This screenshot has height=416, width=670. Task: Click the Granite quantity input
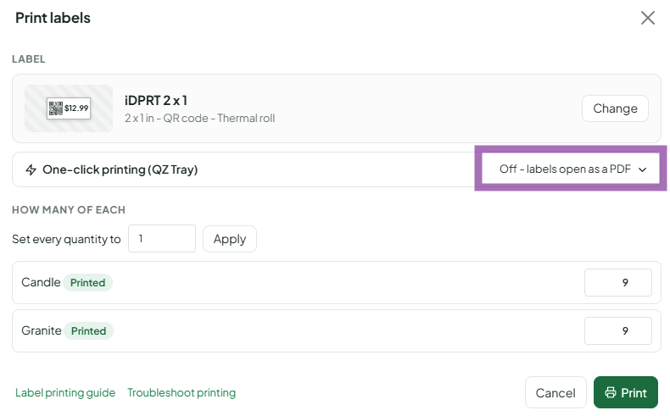pyautogui.click(x=618, y=331)
